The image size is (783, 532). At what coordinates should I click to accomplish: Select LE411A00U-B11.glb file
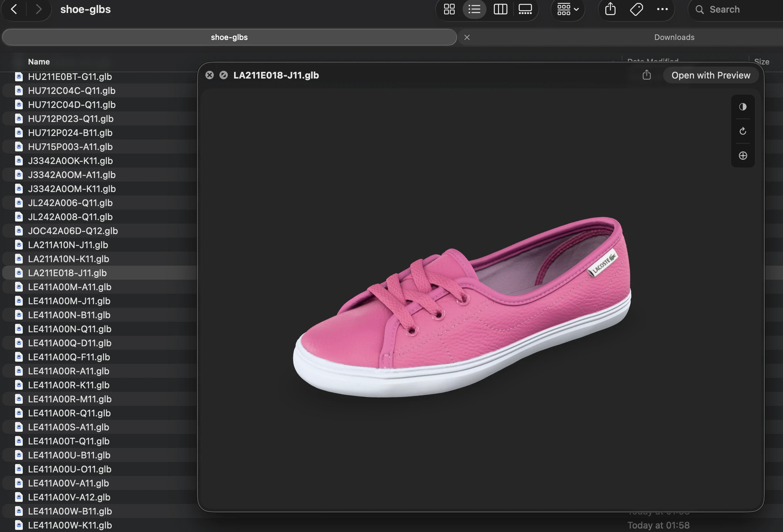pyautogui.click(x=69, y=455)
